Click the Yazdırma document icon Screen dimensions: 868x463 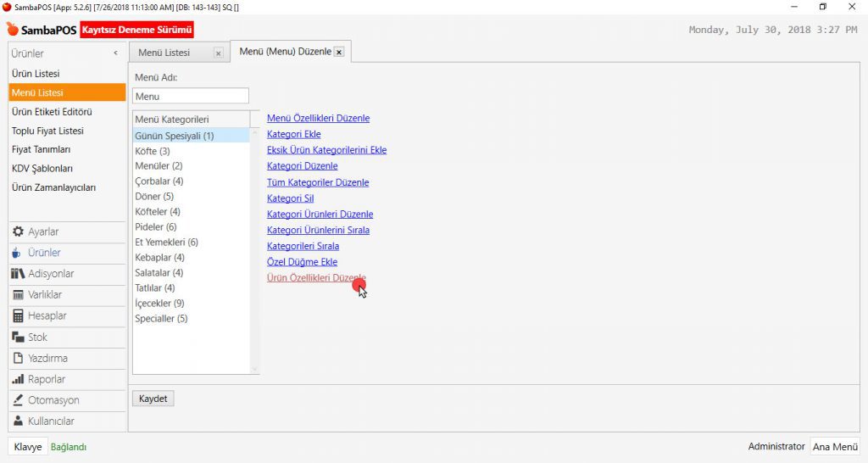coord(18,359)
